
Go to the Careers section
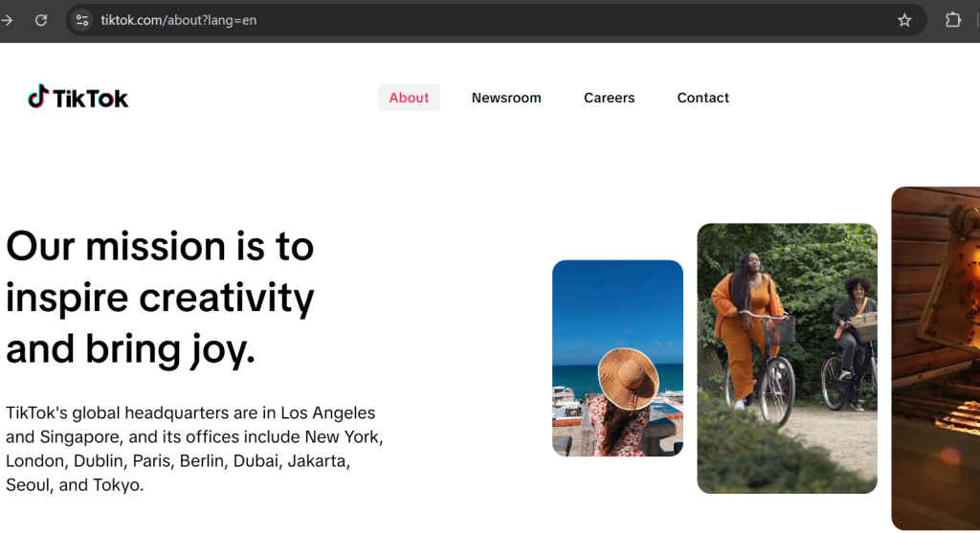click(609, 98)
